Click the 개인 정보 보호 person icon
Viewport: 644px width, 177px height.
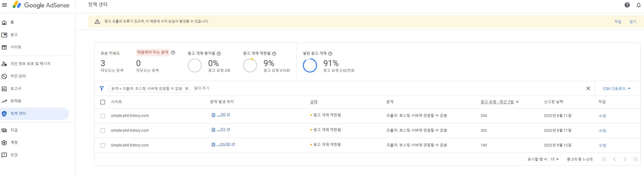click(x=4, y=64)
